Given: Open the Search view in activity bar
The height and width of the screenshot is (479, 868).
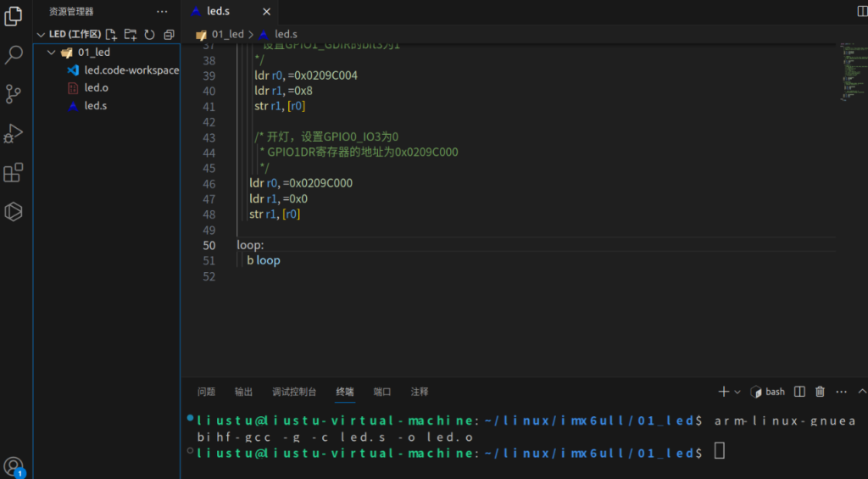Looking at the screenshot, I should [x=14, y=55].
